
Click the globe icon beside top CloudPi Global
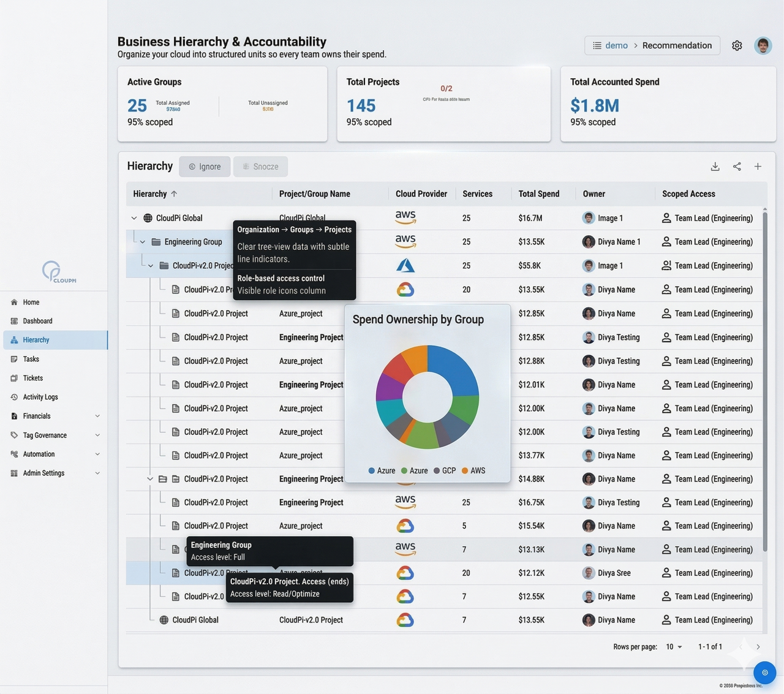pos(148,218)
